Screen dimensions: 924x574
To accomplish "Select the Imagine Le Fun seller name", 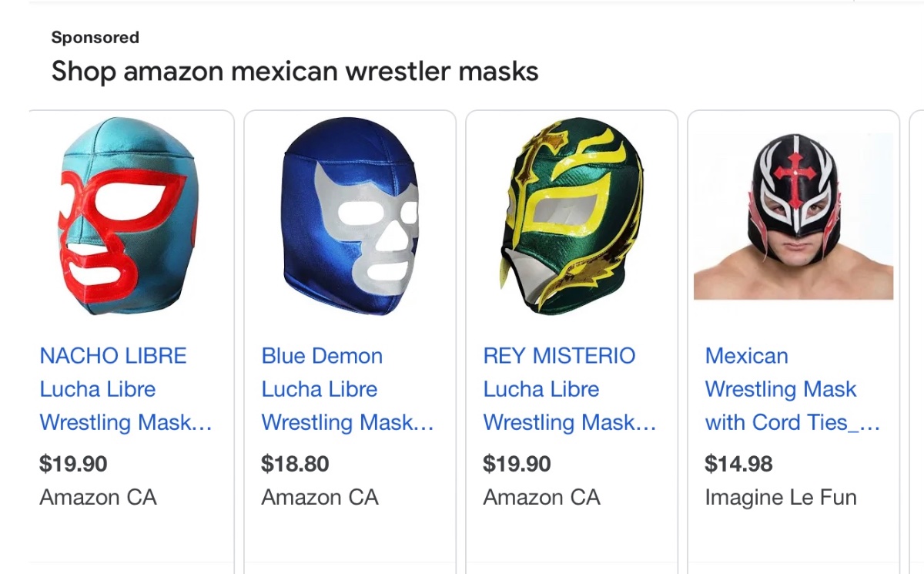I will (781, 498).
